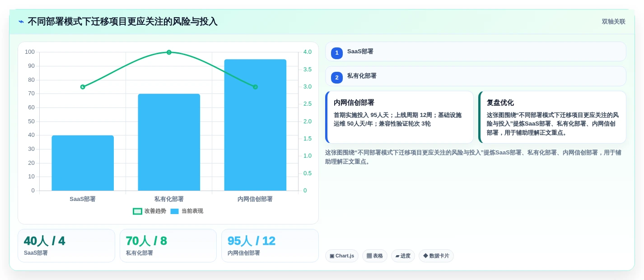
Task: Toggle the 当前表现 legend swatch
Action: point(174,211)
